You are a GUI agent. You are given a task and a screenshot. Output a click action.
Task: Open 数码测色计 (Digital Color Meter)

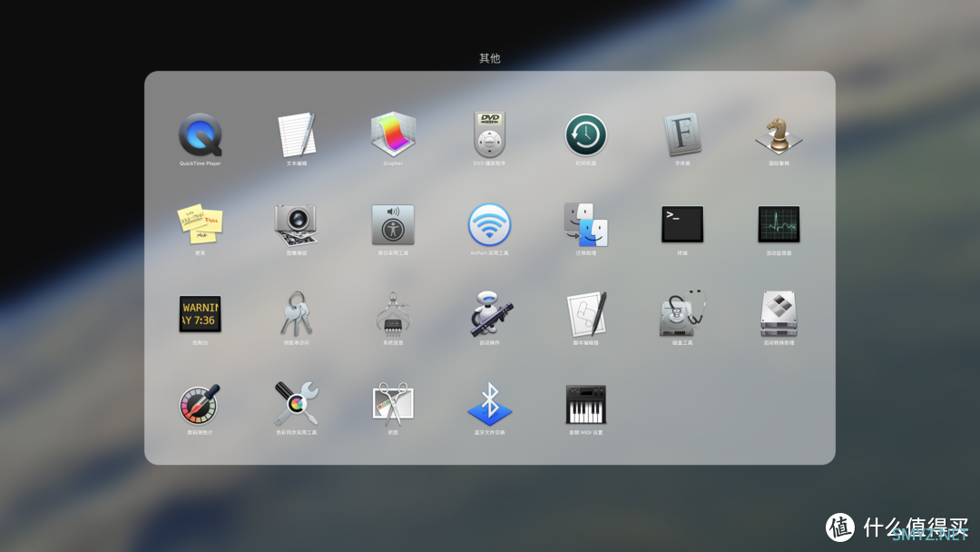(x=200, y=404)
